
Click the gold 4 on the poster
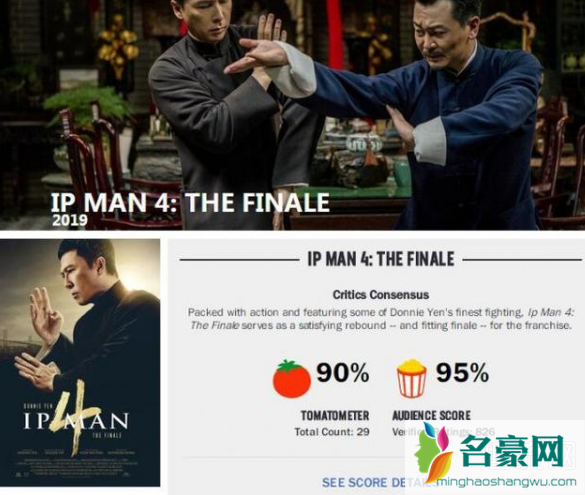click(76, 420)
